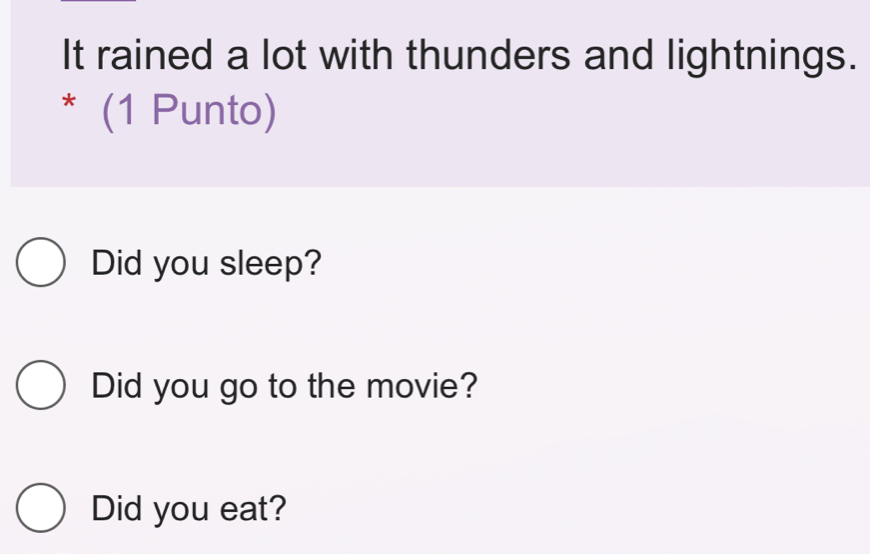Click the 'Did you sleep?' answer label
Viewport: 870px width, 554px height.
206,265
